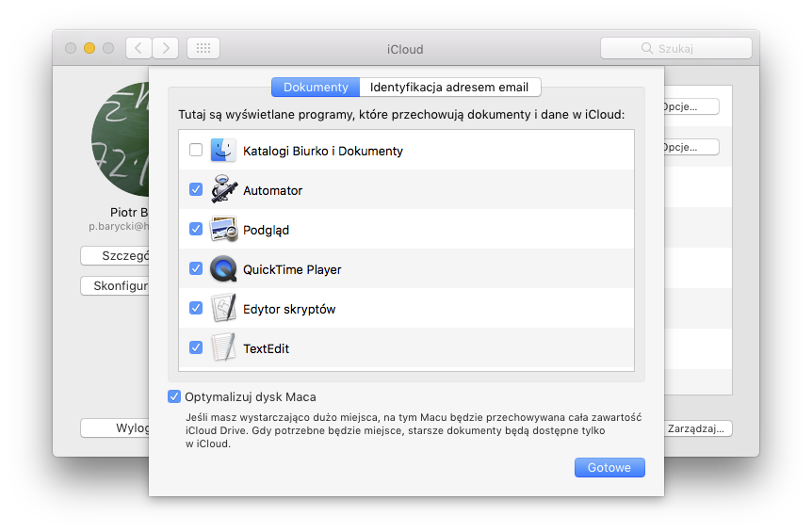Click the Edytor skryptów icon

[223, 308]
